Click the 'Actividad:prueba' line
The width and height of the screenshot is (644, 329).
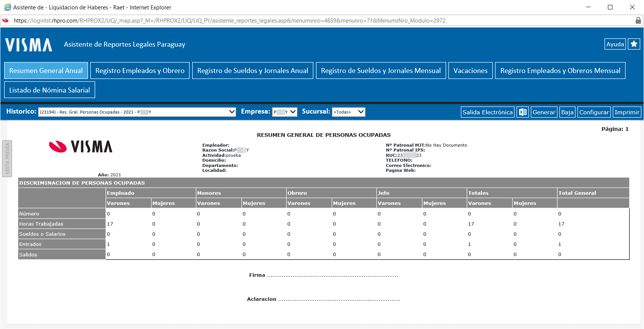tap(222, 155)
